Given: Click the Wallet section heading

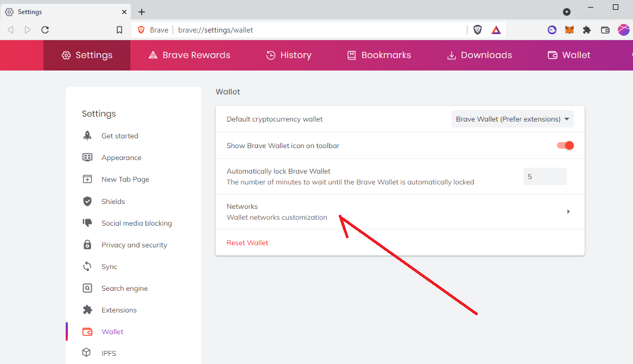Looking at the screenshot, I should 227,92.
